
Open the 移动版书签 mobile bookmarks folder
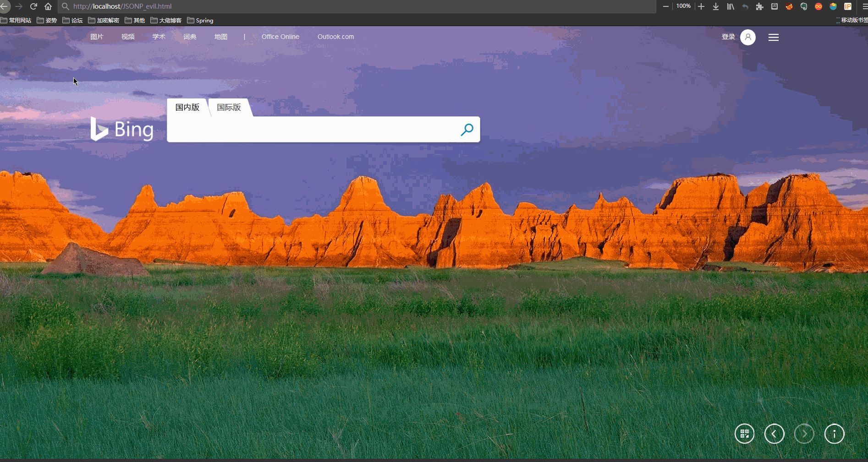(852, 20)
